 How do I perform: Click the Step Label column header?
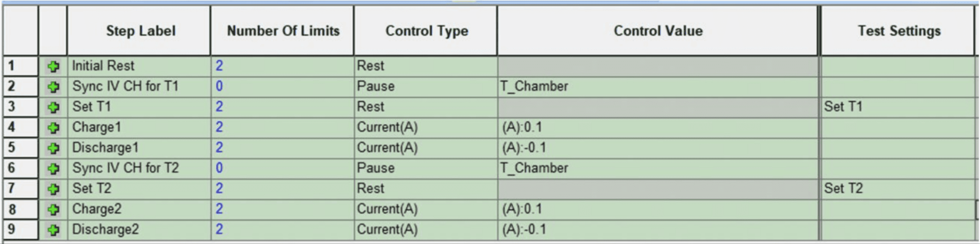pyautogui.click(x=141, y=31)
